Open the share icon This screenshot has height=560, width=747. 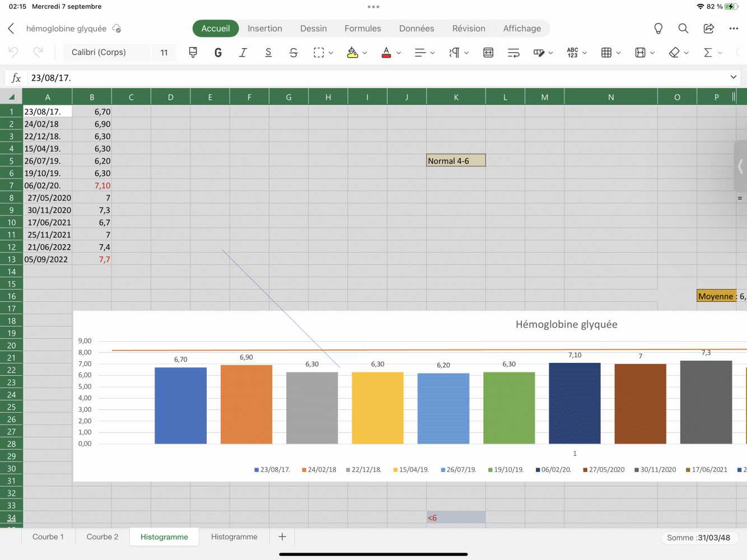(x=708, y=29)
